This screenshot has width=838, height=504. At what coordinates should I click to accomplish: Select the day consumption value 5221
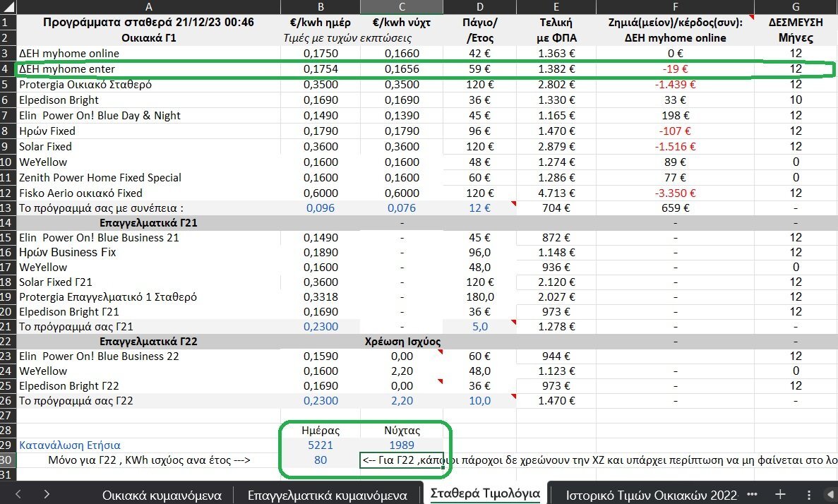(x=321, y=445)
